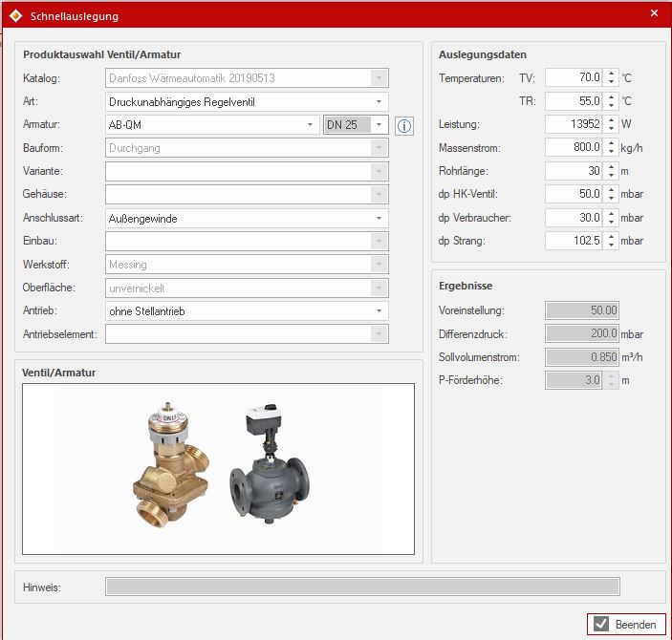Viewport: 672px width, 640px height.
Task: Click the Schnellauslegung app icon in title bar
Action: [x=13, y=14]
